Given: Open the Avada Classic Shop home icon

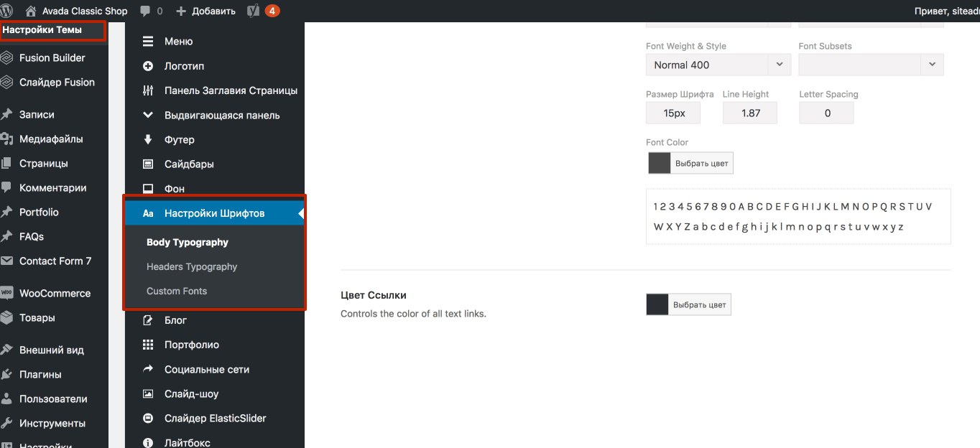Looking at the screenshot, I should (x=31, y=11).
